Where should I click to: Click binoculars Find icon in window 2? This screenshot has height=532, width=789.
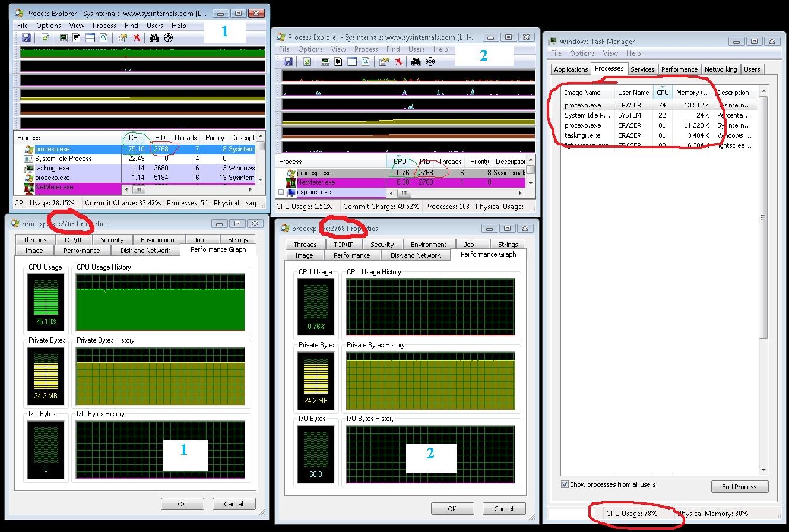click(416, 61)
